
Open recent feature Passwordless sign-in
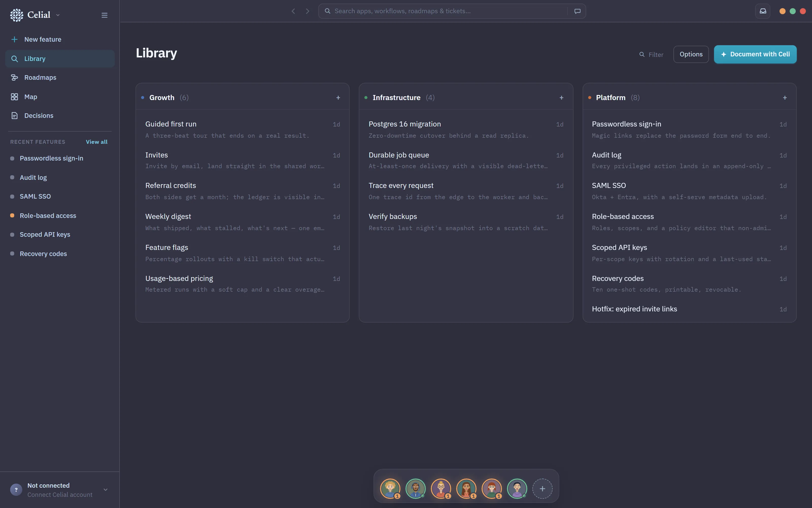tap(60, 158)
